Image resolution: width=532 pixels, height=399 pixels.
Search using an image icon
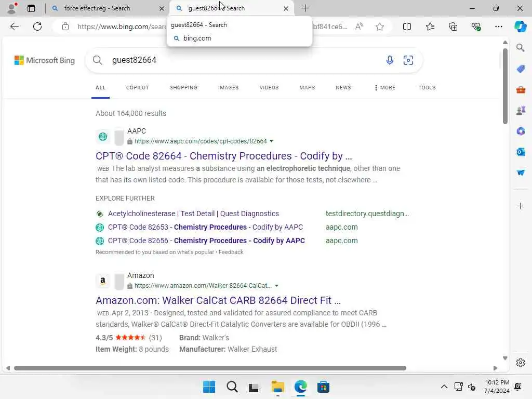click(x=408, y=60)
